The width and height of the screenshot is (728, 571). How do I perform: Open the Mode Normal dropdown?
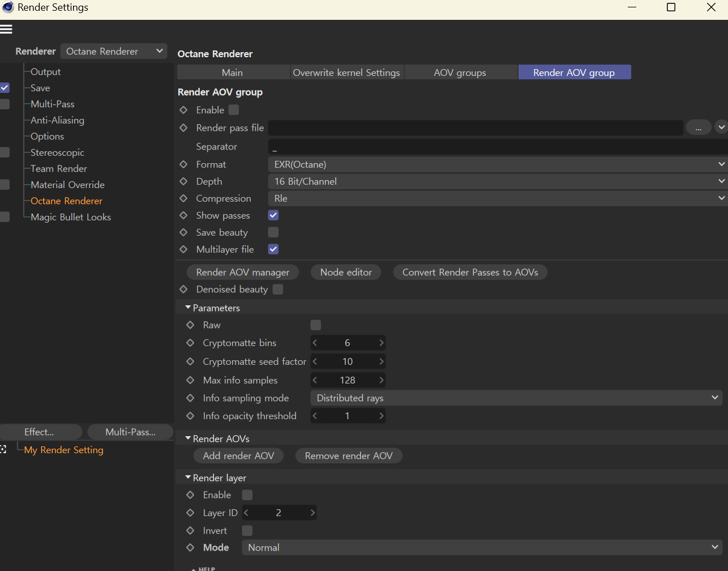(x=482, y=548)
